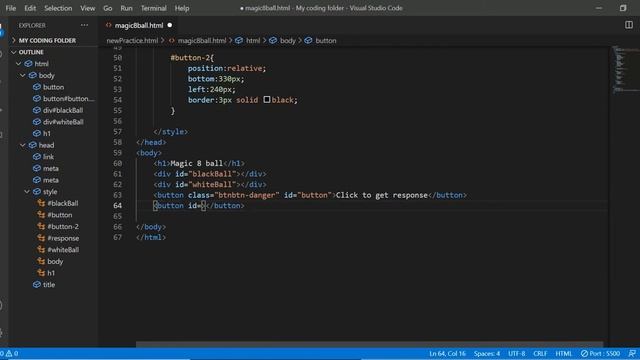Open black color swatch on line 54
640x360 pixels.
point(267,100)
